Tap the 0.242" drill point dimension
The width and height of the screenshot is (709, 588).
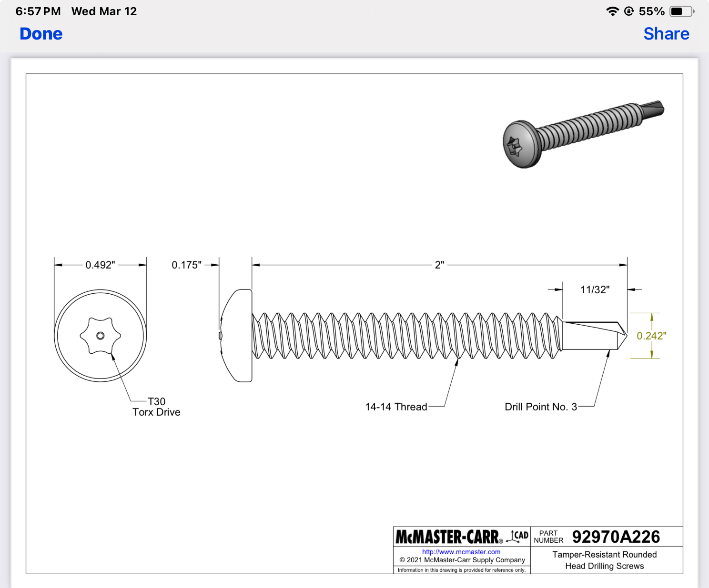click(x=651, y=336)
